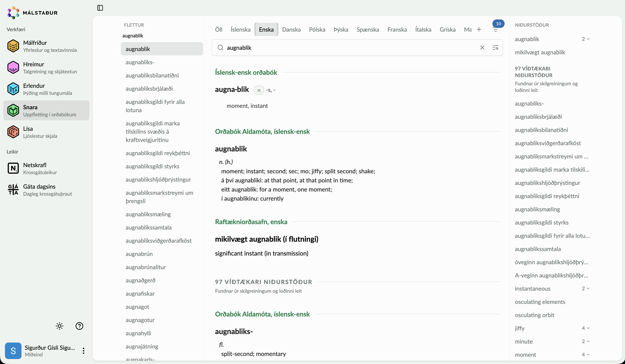Open filter icon with 10 badge
Viewport: 625px width, 364px height.
495,30
